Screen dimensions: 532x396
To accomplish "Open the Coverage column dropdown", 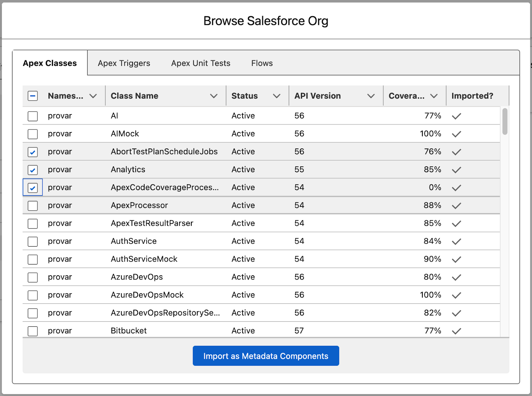I will coord(434,96).
